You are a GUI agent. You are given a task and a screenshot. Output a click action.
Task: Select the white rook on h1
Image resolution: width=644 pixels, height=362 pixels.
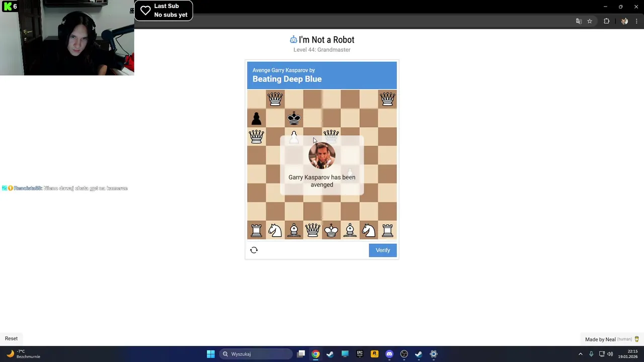point(387,230)
